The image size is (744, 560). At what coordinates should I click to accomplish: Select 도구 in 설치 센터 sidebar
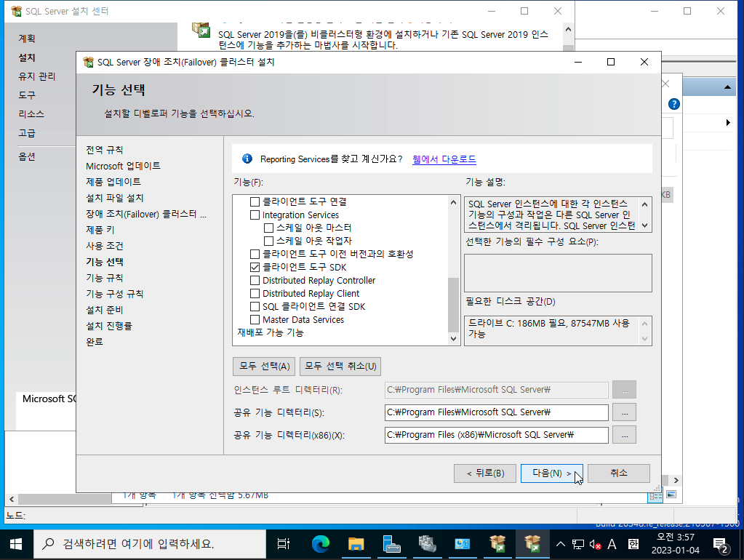coord(27,95)
